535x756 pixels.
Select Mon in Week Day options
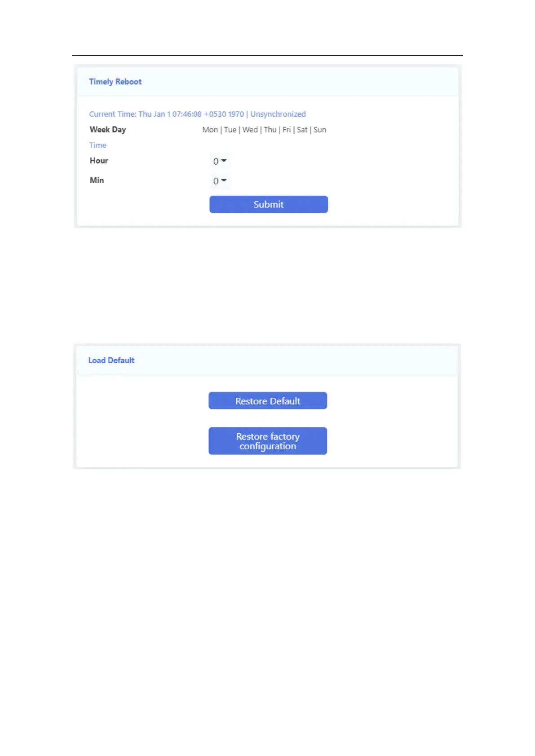coord(210,130)
